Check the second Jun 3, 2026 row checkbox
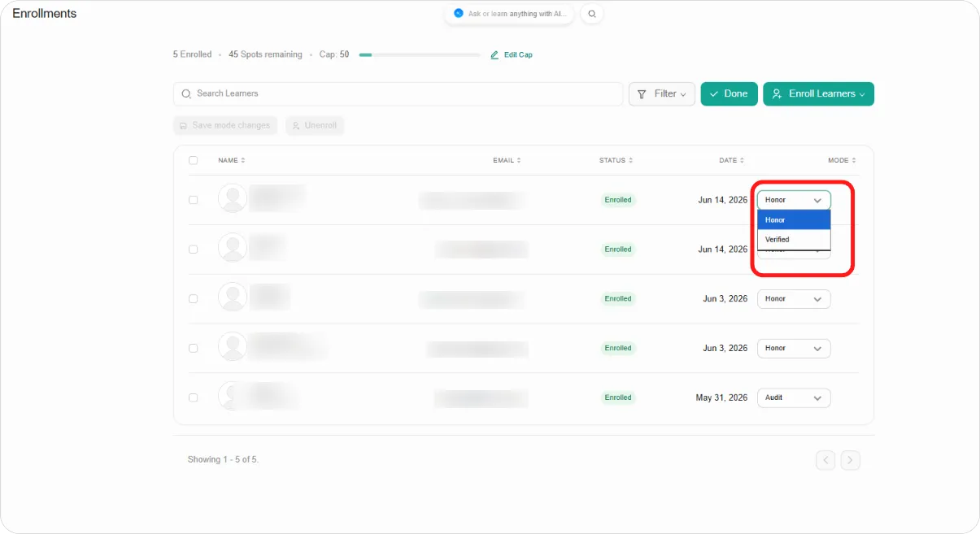 pyautogui.click(x=193, y=348)
